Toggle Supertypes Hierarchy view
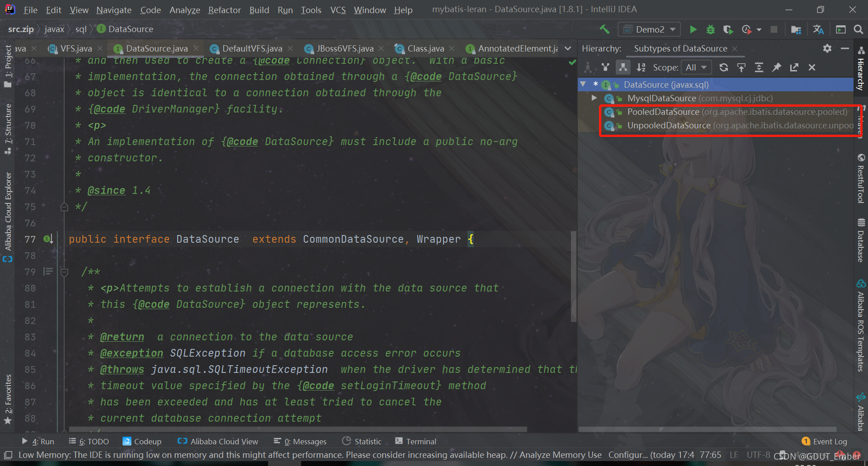Image resolution: width=868 pixels, height=466 pixels. [x=605, y=67]
